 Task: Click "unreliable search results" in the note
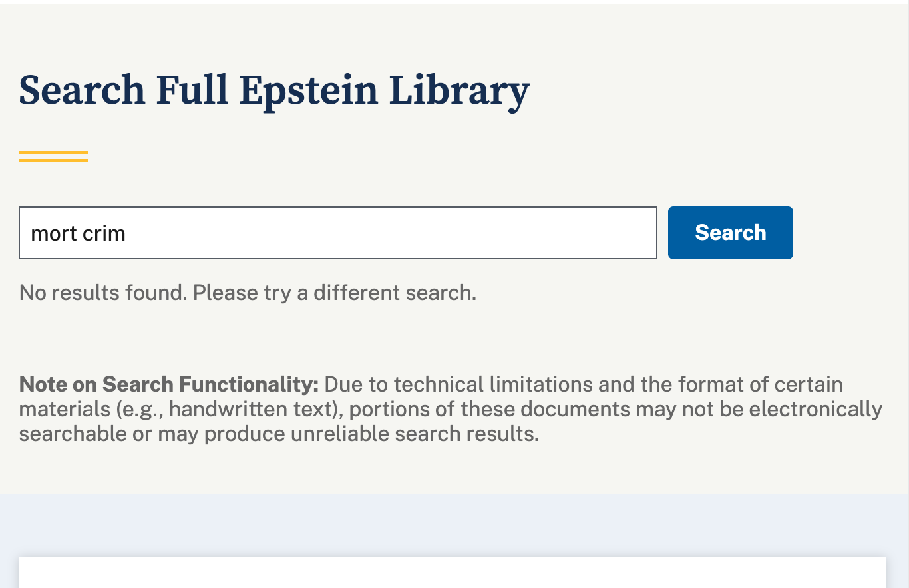(415, 434)
